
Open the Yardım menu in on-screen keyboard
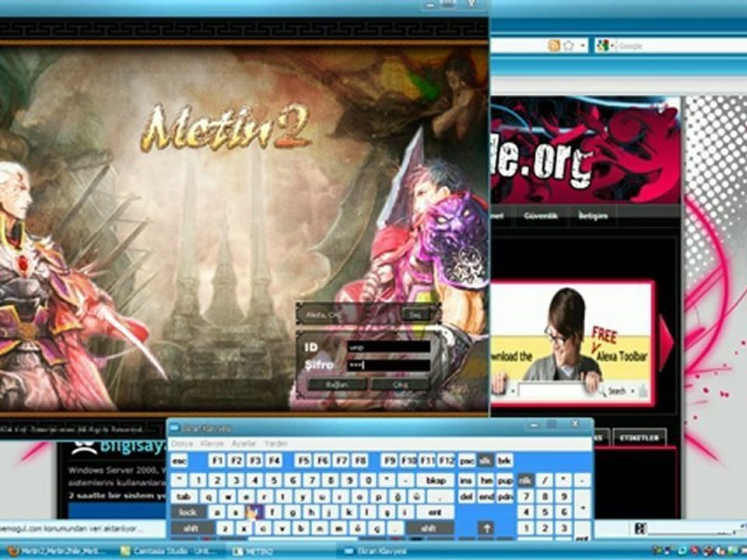click(275, 443)
